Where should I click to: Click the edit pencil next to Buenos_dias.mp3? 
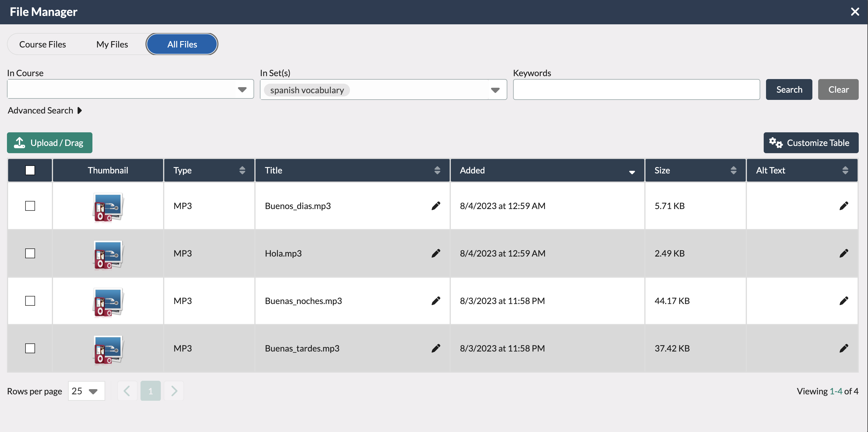[x=436, y=205]
